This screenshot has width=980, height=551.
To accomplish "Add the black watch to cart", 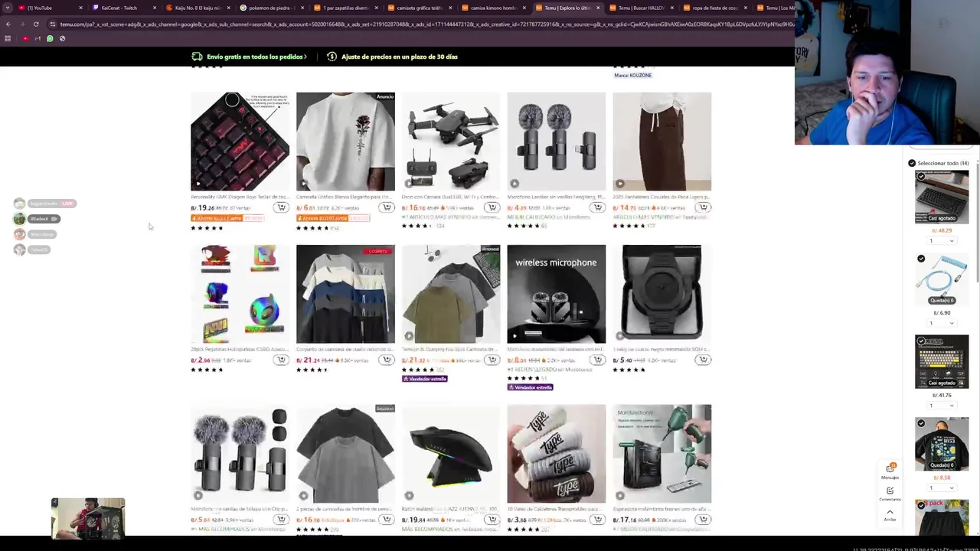I will [x=702, y=360].
